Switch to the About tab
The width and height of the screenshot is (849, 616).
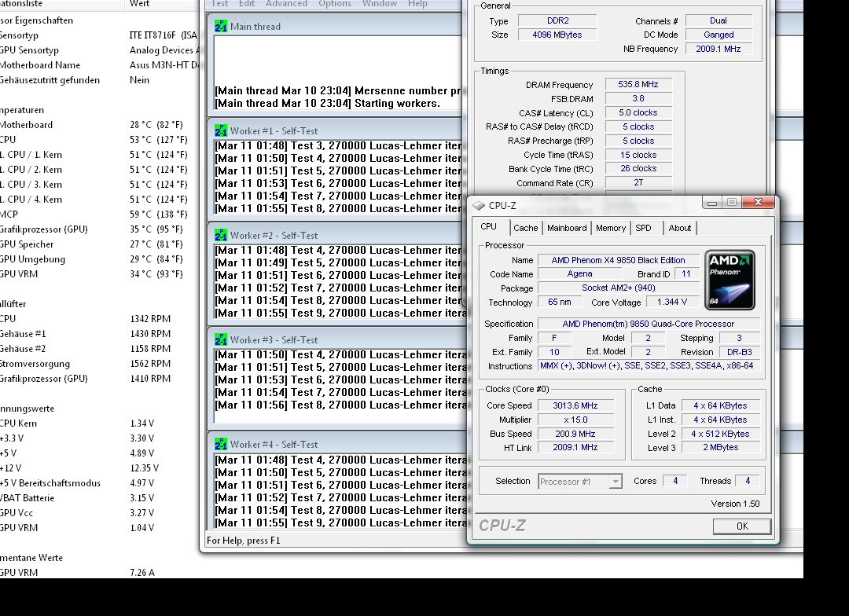tap(679, 228)
